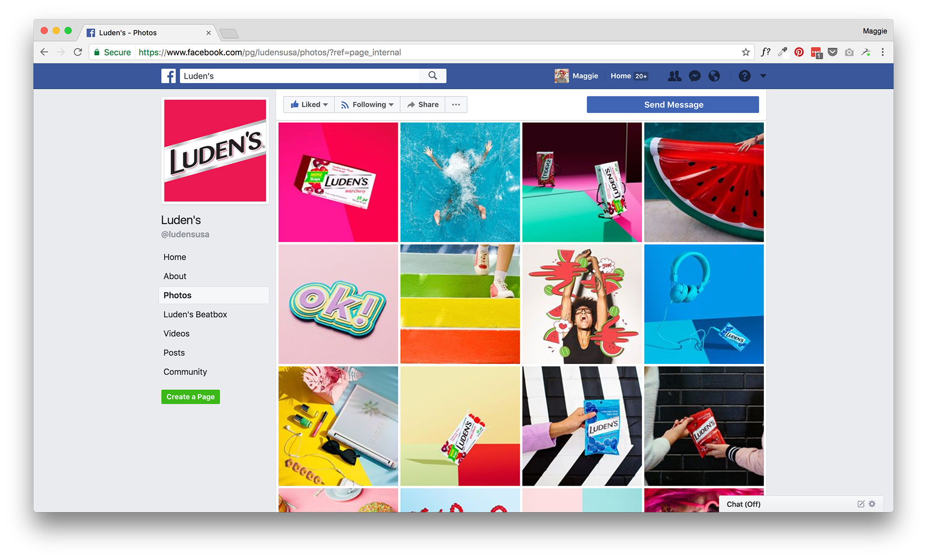Go back in browser history
Viewport: 927px width, 560px height.
44,52
